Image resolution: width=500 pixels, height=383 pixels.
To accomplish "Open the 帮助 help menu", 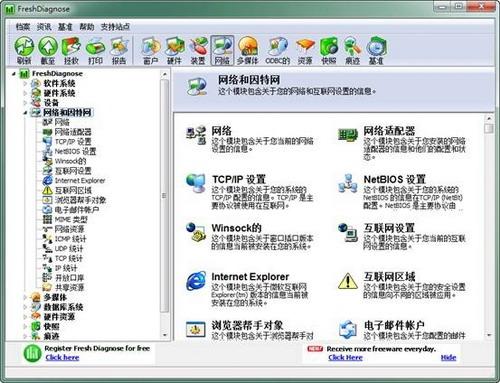I will pos(87,27).
